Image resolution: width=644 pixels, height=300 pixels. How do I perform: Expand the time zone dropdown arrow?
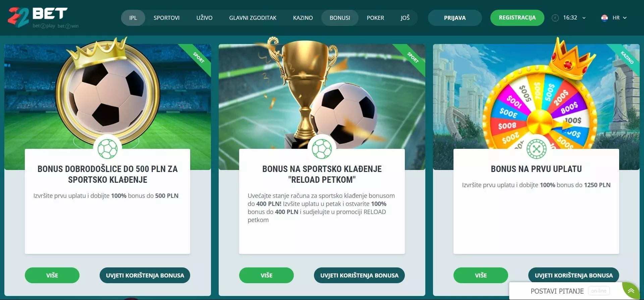(584, 18)
